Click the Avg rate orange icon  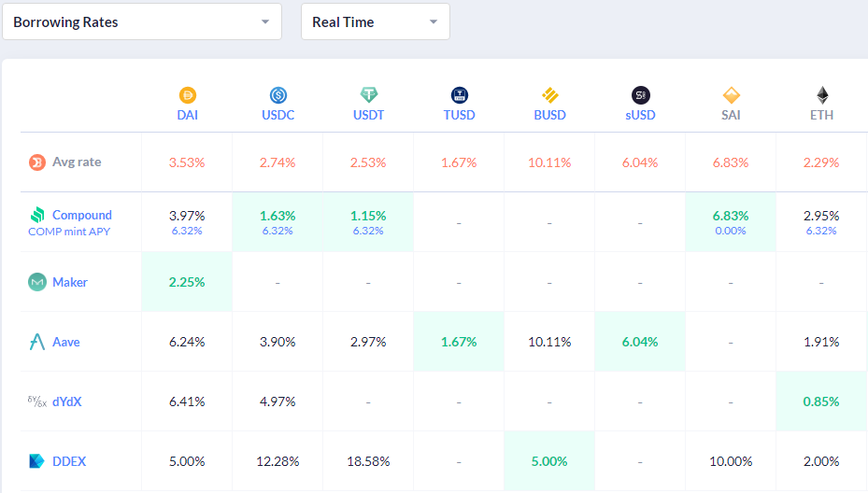[x=37, y=162]
